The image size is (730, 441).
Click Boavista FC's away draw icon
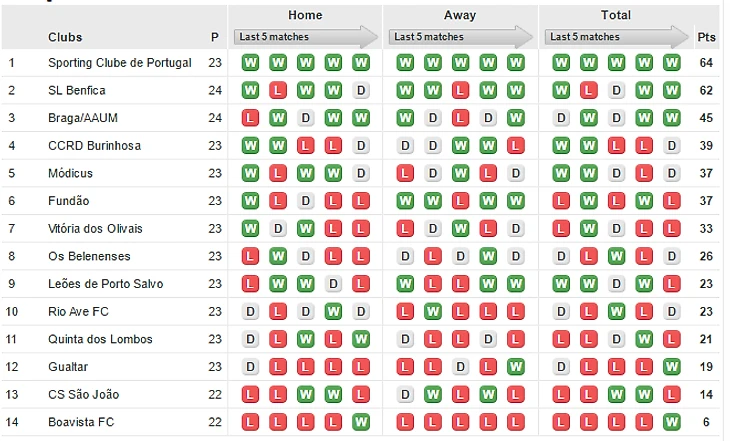(406, 422)
